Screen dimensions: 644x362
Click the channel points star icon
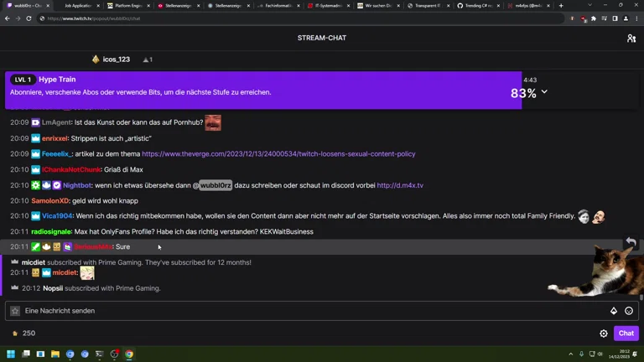pyautogui.click(x=15, y=311)
